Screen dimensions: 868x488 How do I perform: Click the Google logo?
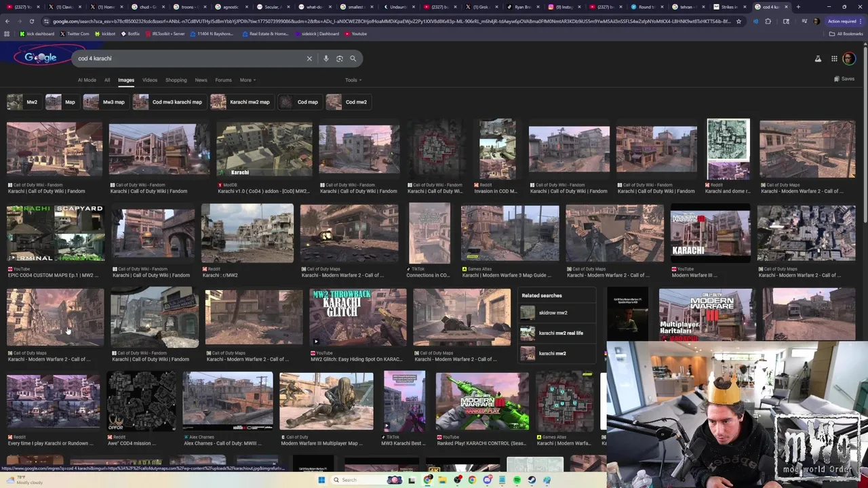[x=41, y=58]
